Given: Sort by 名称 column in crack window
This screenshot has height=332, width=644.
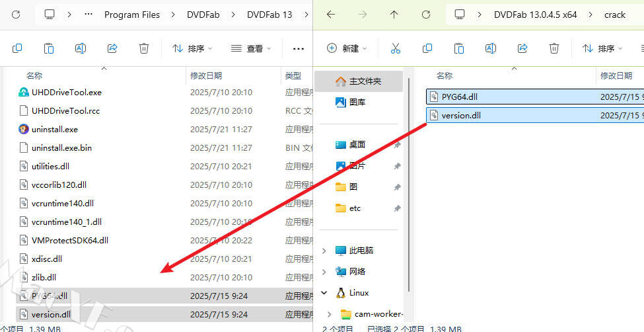Looking at the screenshot, I should tap(445, 75).
